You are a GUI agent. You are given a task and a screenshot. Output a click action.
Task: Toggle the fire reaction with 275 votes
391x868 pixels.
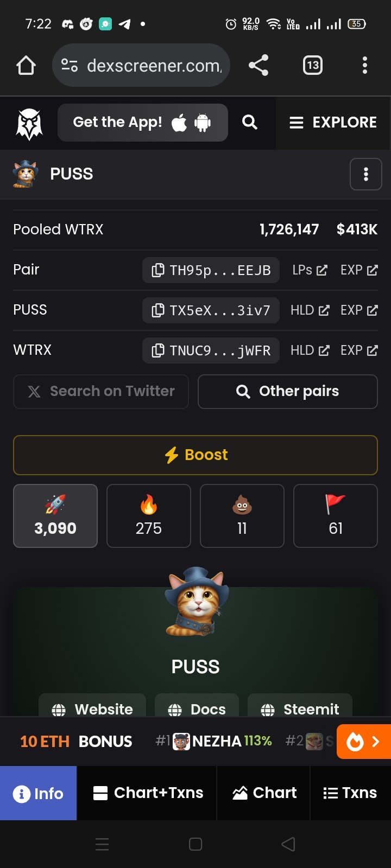149,516
